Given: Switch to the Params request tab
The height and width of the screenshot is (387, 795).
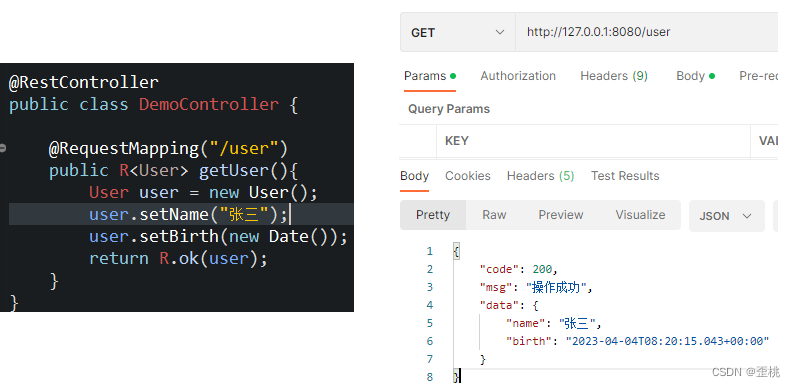Looking at the screenshot, I should pos(430,76).
